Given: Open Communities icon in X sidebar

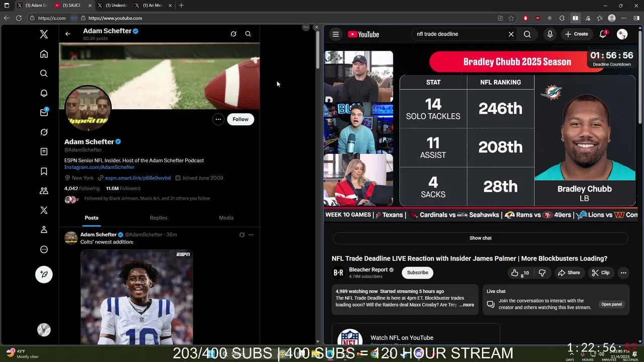Looking at the screenshot, I should point(44,191).
